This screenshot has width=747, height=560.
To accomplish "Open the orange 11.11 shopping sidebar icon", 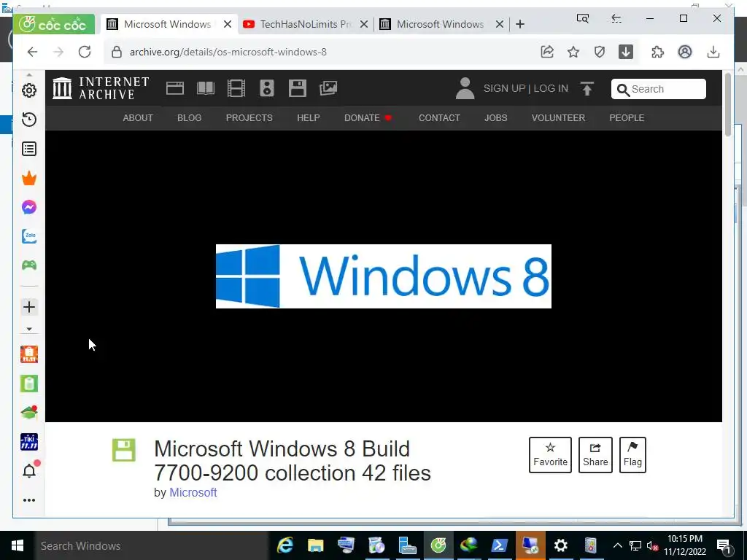I will 29,354.
